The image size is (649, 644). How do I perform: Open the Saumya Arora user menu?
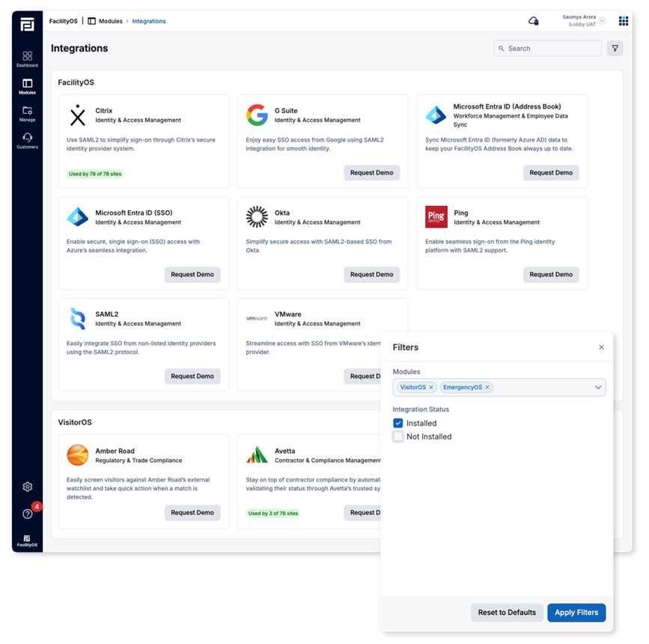(584, 21)
